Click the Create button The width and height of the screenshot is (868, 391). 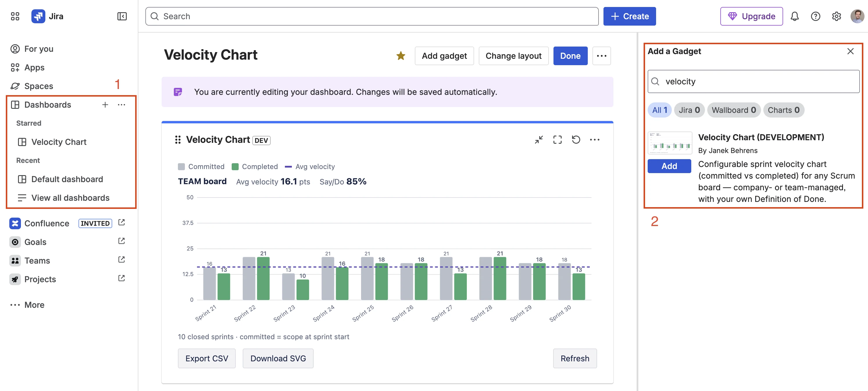(629, 16)
